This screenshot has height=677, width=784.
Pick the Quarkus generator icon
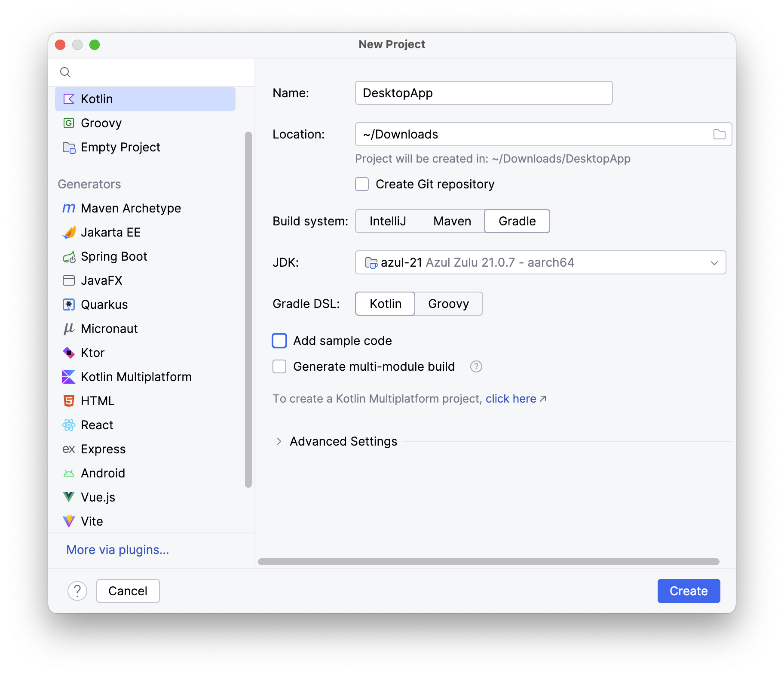(x=69, y=305)
